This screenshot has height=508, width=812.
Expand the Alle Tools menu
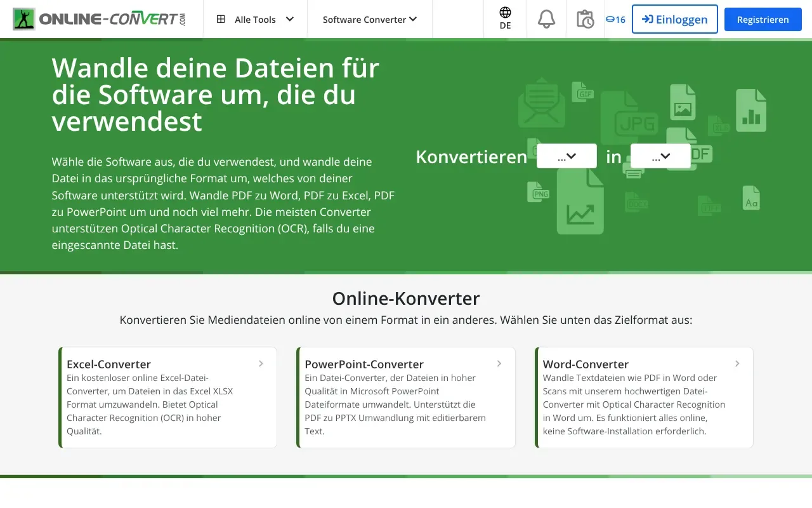click(x=255, y=19)
